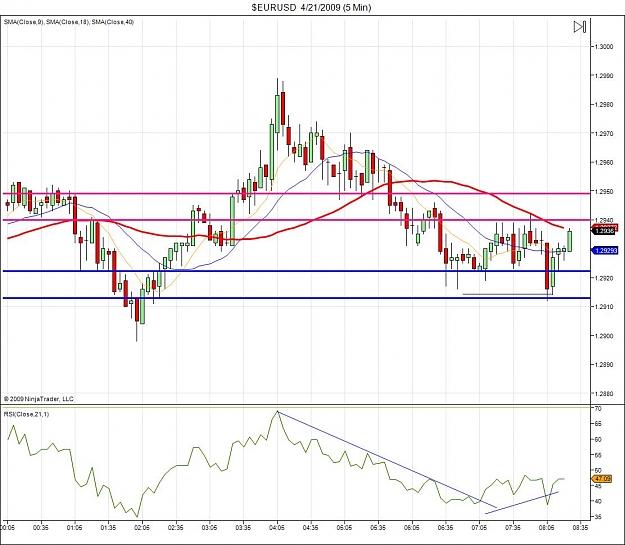Select the upper dark blue horizontal line
Viewport: 625px width, 545px height.
296,271
